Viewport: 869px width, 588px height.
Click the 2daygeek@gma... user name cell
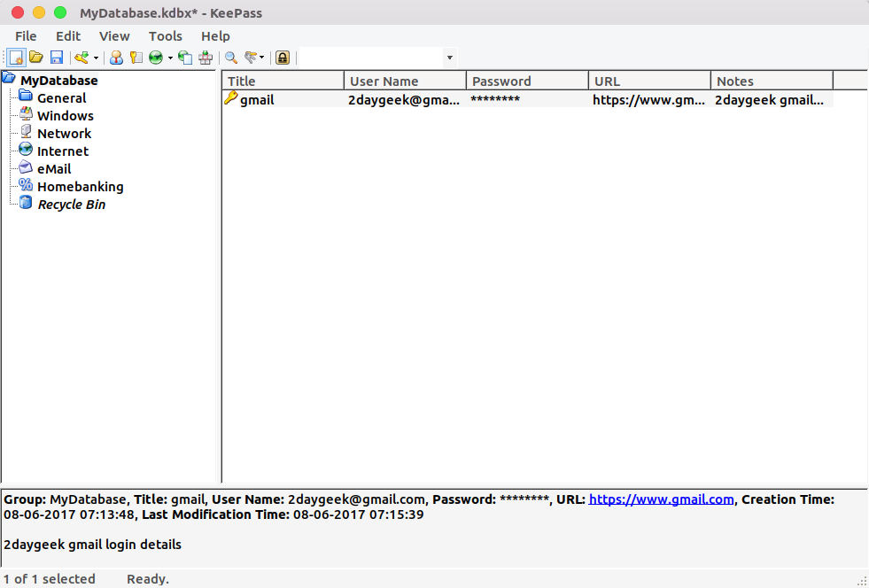404,100
